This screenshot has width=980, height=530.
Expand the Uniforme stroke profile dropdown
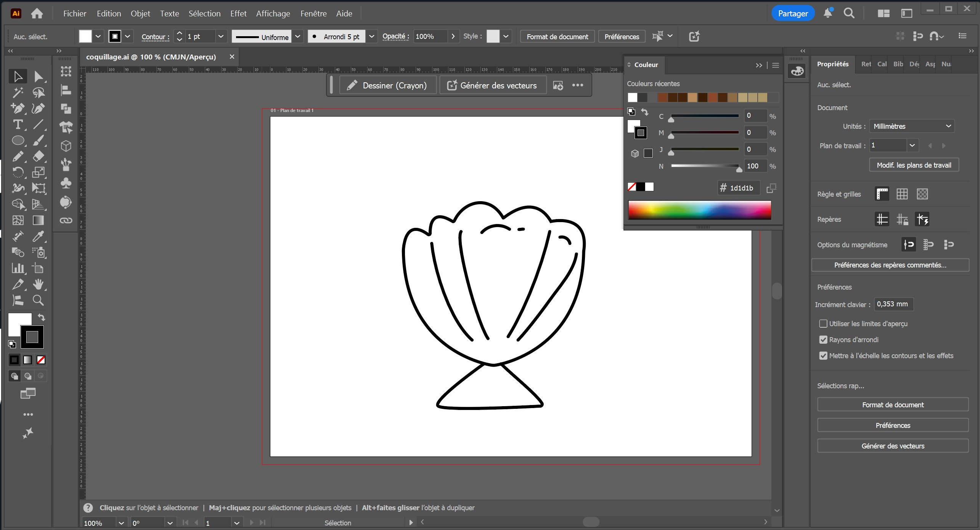tap(298, 37)
